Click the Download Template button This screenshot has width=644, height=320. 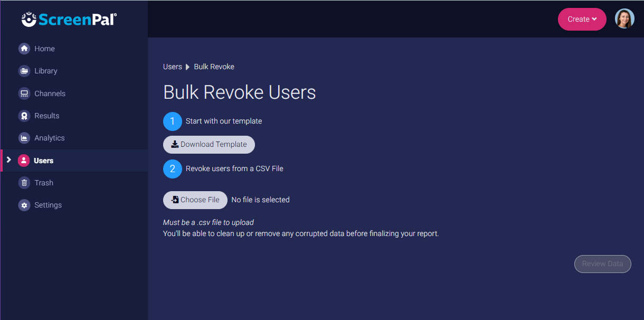[x=209, y=144]
